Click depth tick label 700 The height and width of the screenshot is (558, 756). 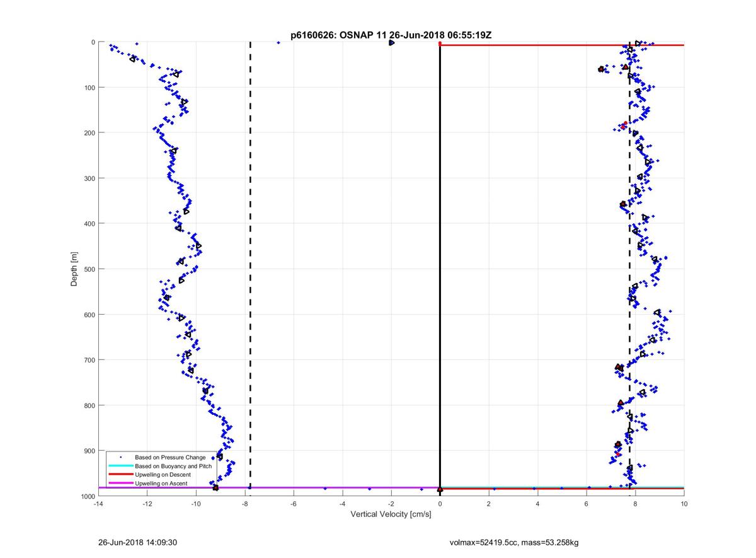(89, 360)
